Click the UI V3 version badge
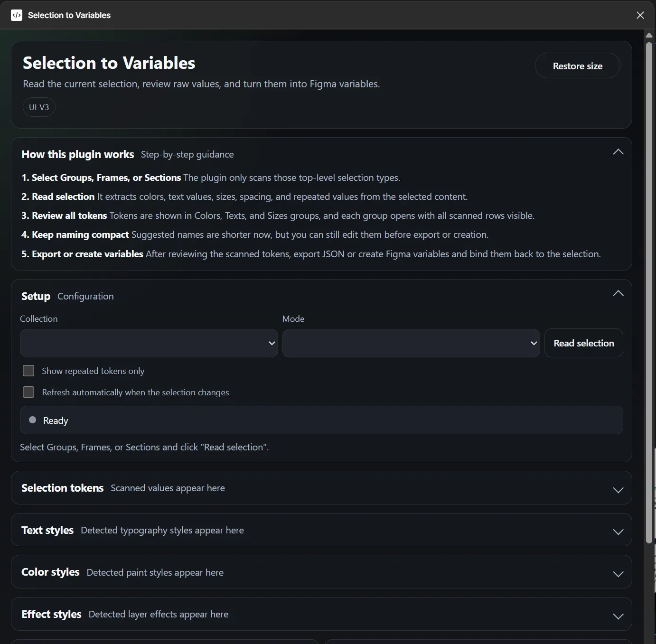The image size is (656, 644). pos(39,107)
